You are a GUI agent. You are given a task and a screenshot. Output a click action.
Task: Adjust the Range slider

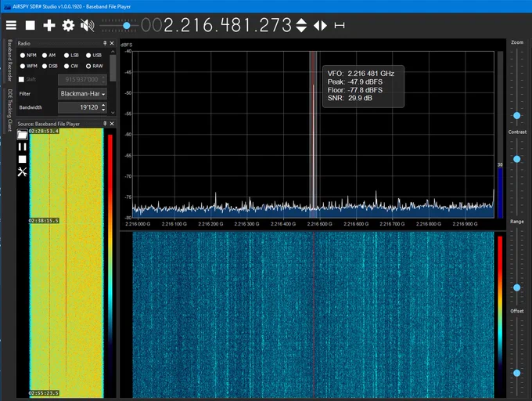point(516,288)
